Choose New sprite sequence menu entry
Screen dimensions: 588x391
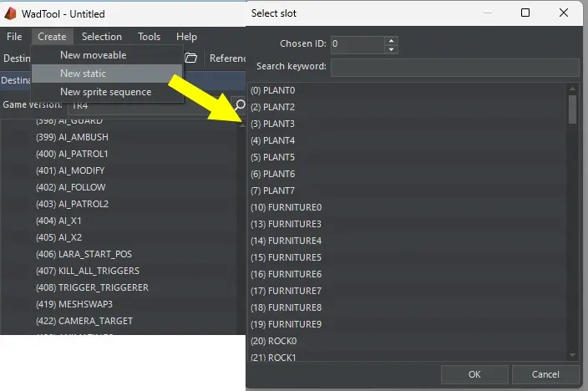point(105,92)
